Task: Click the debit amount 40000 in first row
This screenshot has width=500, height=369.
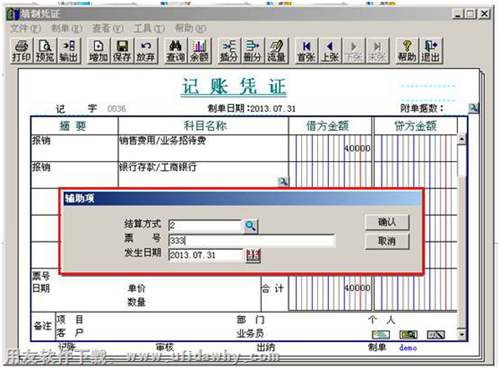Action: point(357,148)
